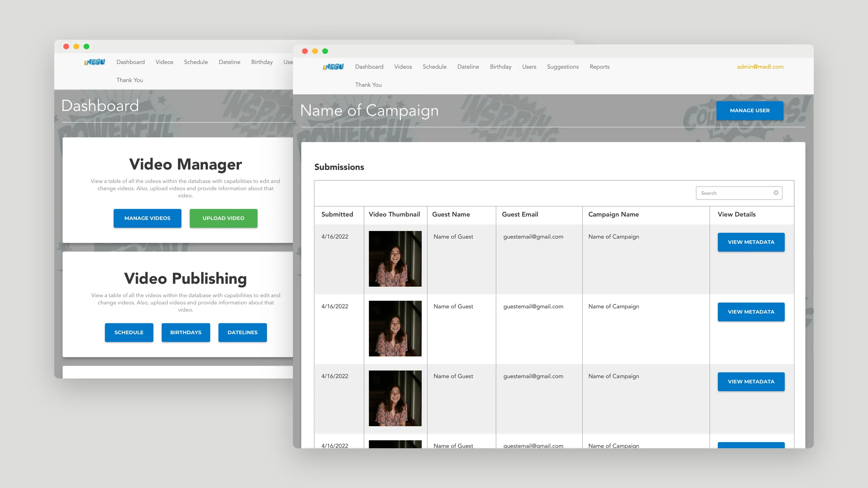868x488 pixels.
Task: Minimize the front window with the yellow button
Action: (315, 51)
